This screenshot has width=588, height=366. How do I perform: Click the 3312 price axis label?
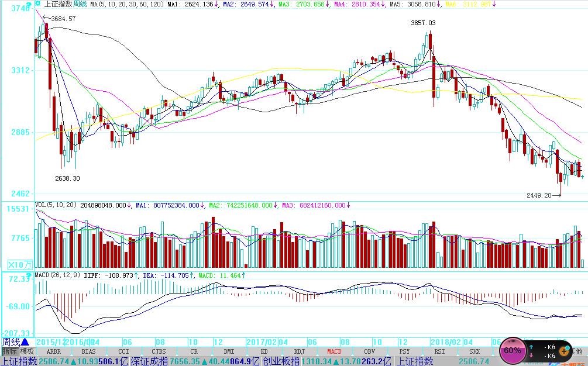click(20, 70)
